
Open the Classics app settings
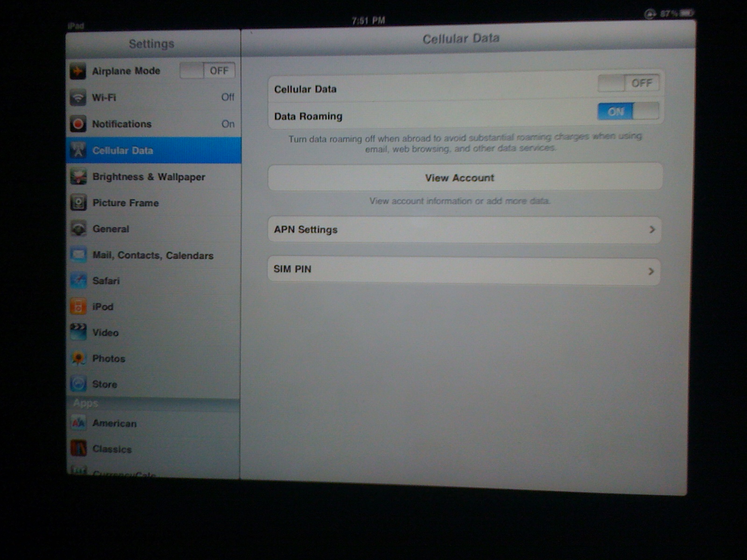click(112, 449)
